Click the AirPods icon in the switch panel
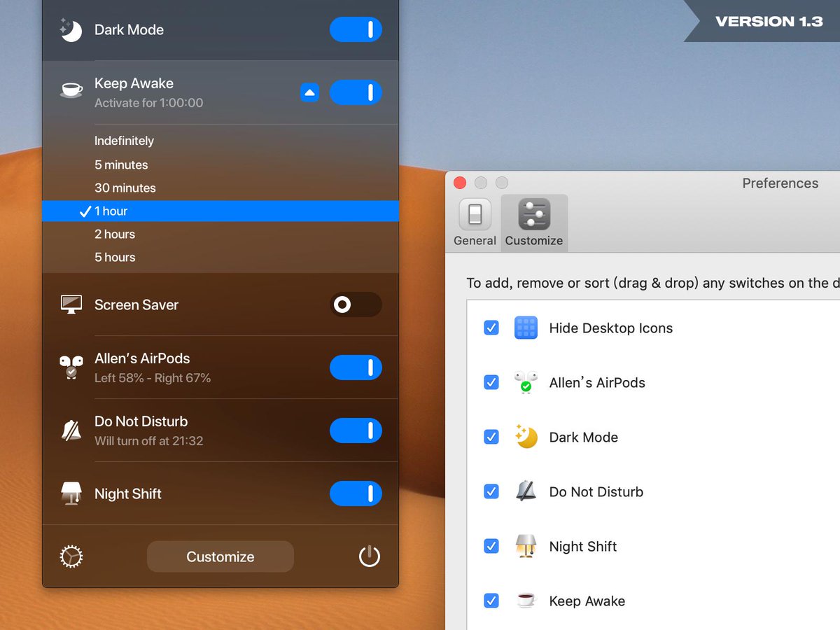Viewport: 840px width, 630px height. click(71, 367)
